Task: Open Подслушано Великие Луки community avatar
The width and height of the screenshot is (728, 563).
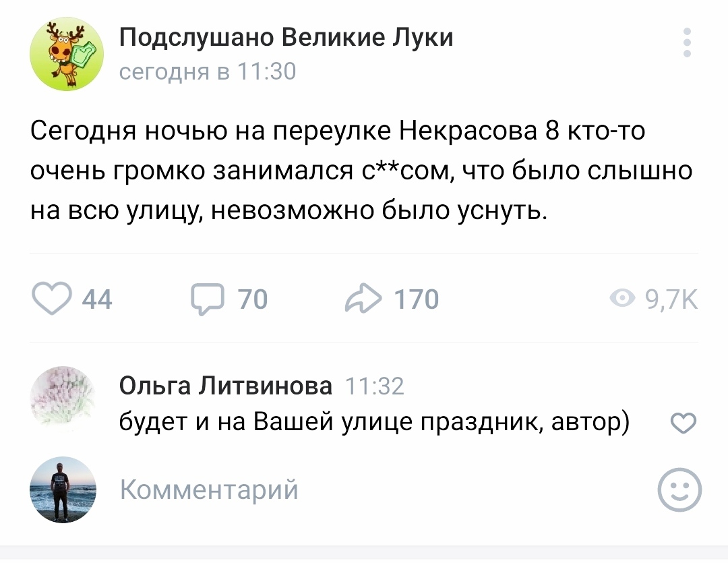Action: coord(67,54)
